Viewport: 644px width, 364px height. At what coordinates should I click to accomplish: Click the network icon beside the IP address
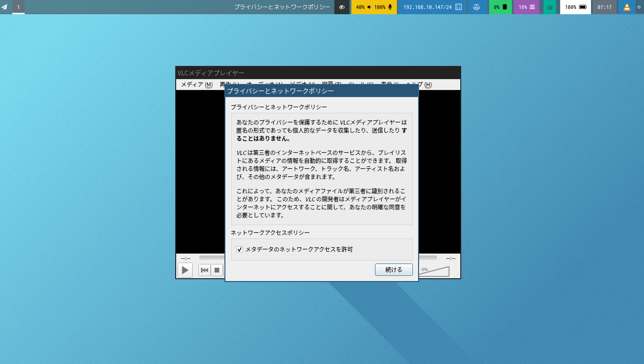tap(458, 7)
